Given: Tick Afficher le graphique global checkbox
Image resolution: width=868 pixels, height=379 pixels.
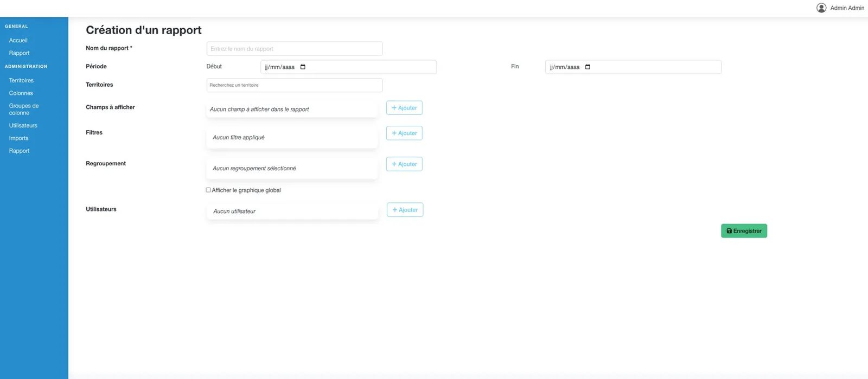Looking at the screenshot, I should 208,190.
